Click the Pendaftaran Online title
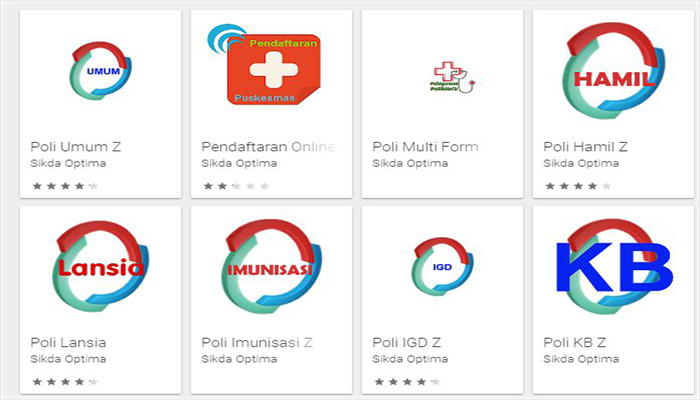The width and height of the screenshot is (700, 400). [268, 146]
